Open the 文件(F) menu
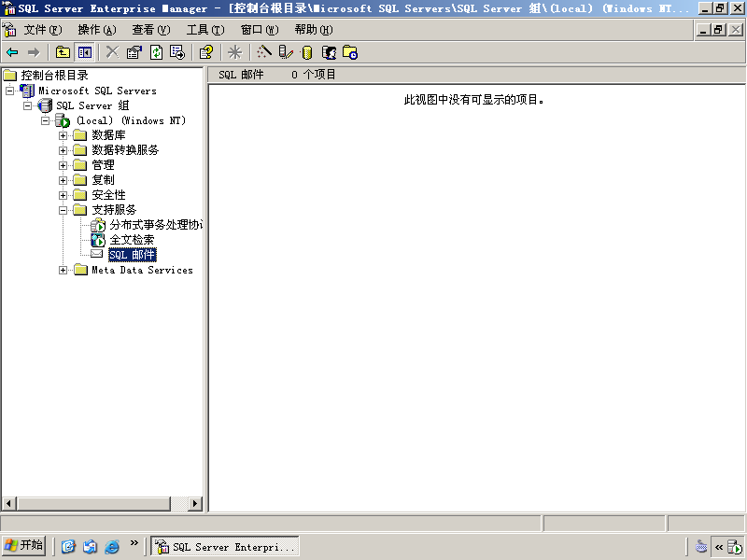Image resolution: width=747 pixels, height=560 pixels. [43, 30]
